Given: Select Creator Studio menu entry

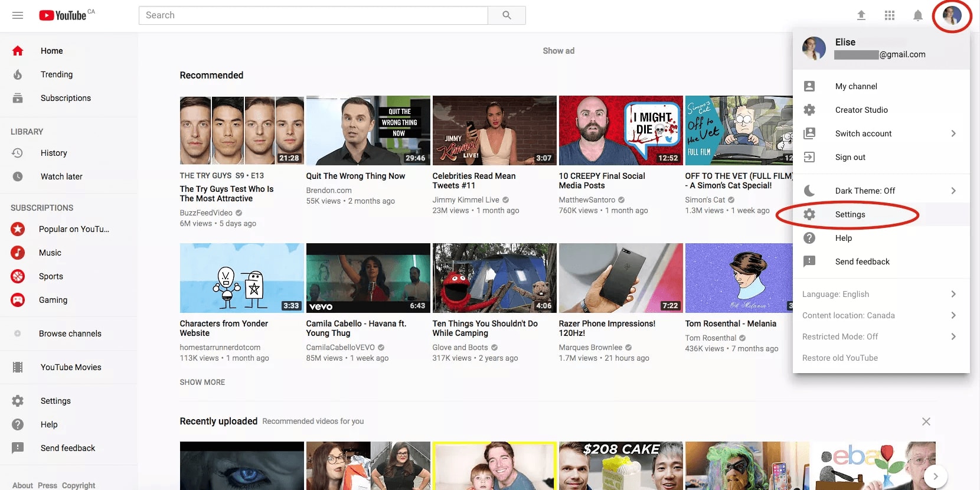Looking at the screenshot, I should 881,110.
